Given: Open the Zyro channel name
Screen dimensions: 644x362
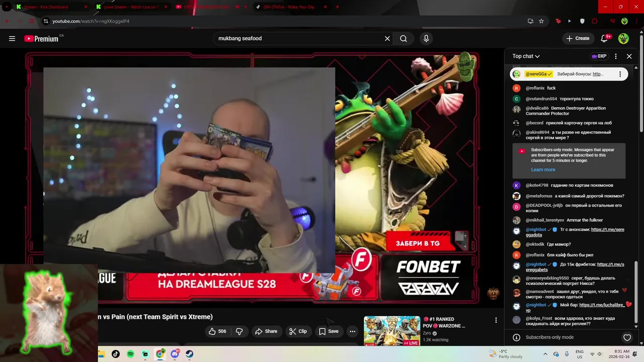Looking at the screenshot, I should point(427,333).
